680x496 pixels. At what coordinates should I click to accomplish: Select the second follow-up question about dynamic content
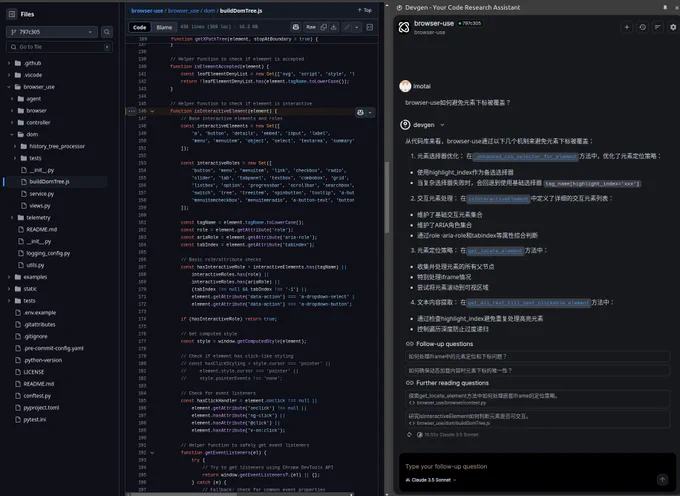coord(537,371)
